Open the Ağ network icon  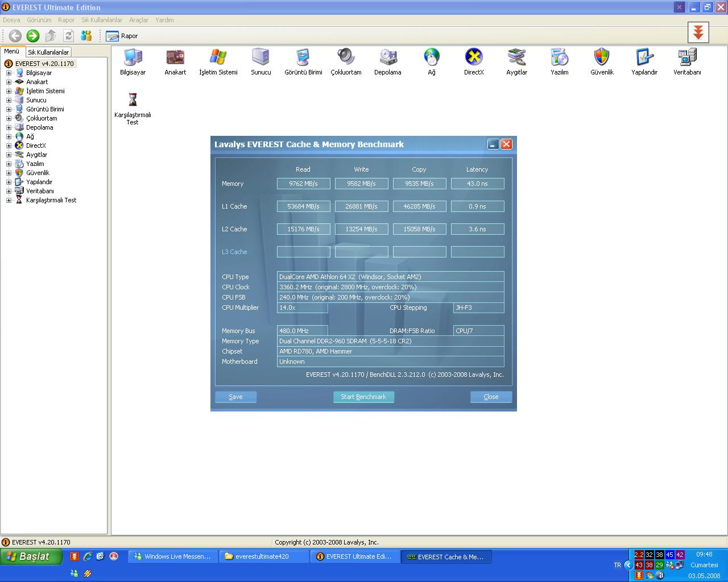point(432,62)
